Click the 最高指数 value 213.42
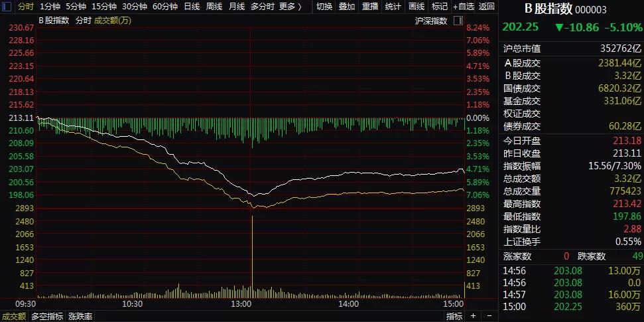 [627, 204]
